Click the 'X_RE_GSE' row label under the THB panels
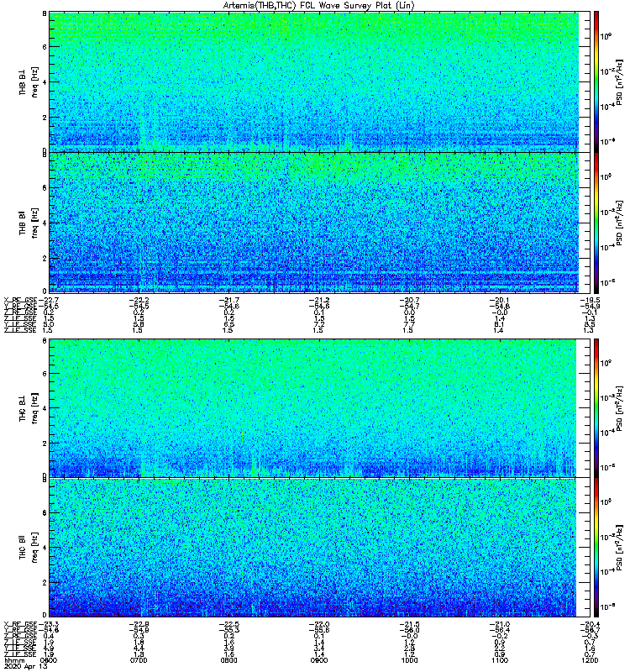Viewport: 630px width, 672px height. pos(20,300)
